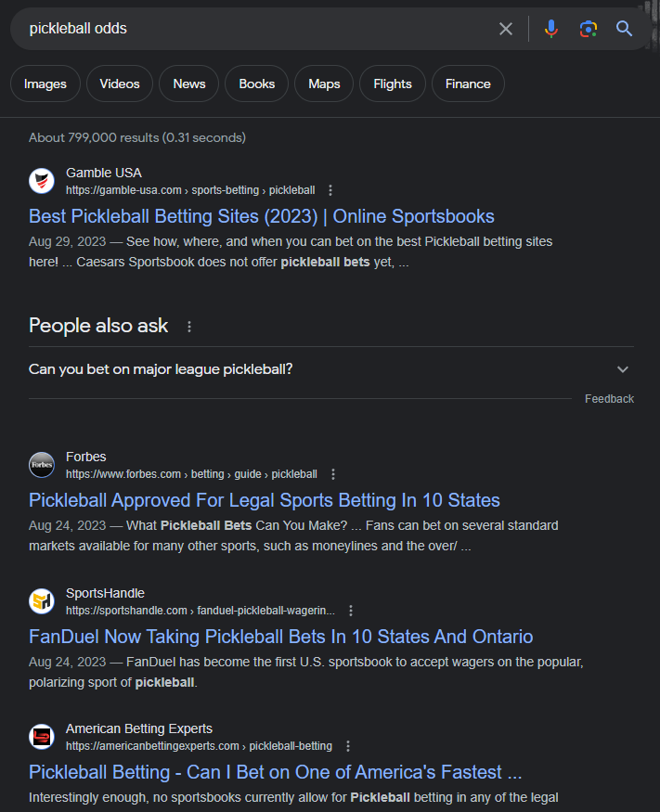This screenshot has width=660, height=812.
Task: Click the magnifying glass search icon
Action: [624, 29]
